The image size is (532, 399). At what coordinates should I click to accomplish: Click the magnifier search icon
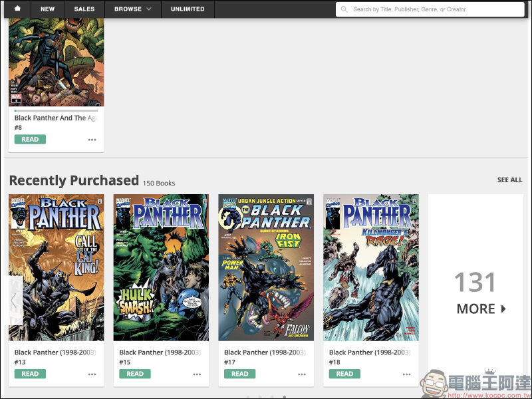click(344, 9)
